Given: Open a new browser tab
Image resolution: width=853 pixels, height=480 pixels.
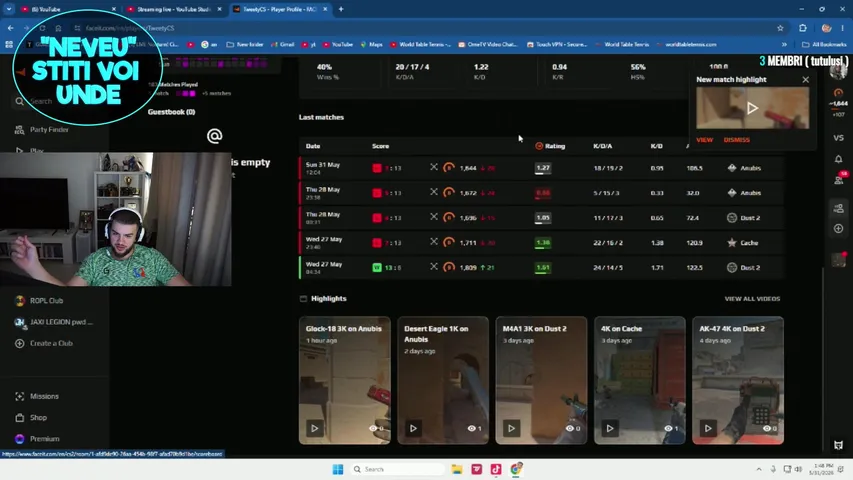Looking at the screenshot, I should [341, 9].
